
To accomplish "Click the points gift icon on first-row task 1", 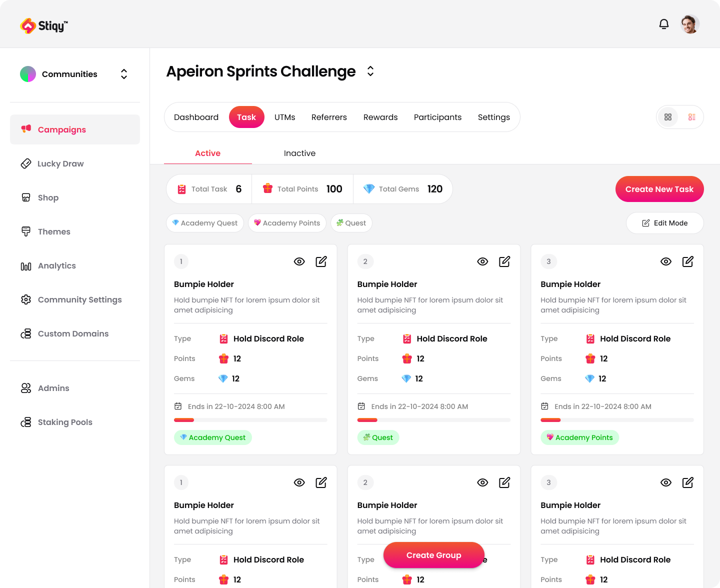I will (223, 358).
